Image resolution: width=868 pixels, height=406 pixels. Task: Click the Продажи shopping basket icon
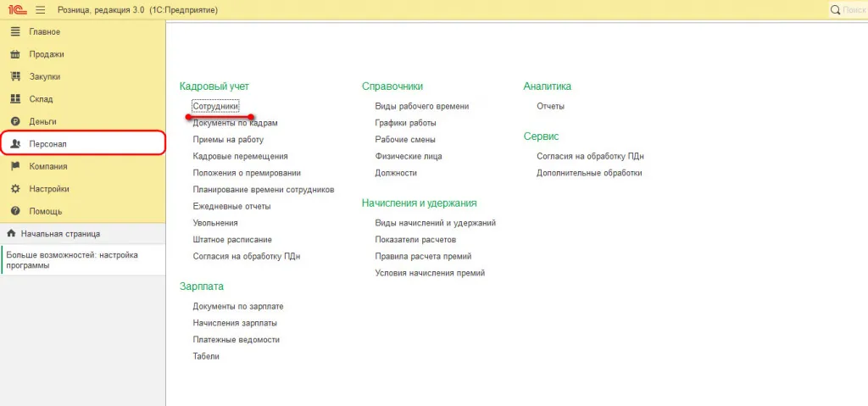click(14, 54)
